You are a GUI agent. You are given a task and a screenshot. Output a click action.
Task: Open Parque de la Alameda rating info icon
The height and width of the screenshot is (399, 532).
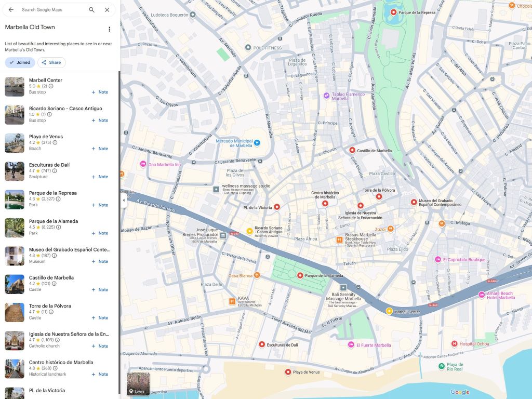pos(58,227)
